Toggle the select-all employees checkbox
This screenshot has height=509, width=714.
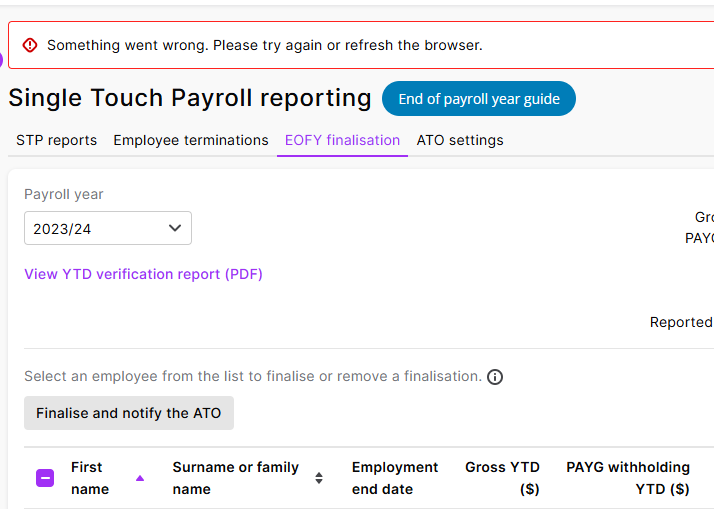coord(45,478)
